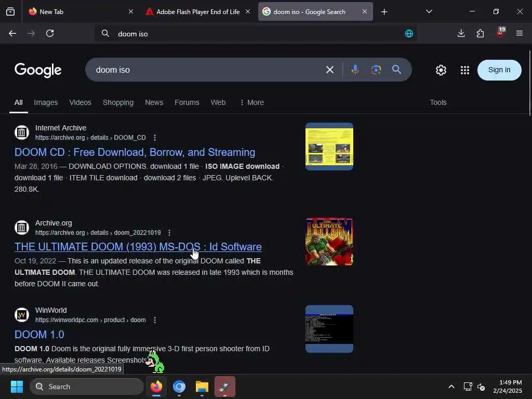This screenshot has width=532, height=399.
Task: Clear the Google search box text
Action: point(329,70)
